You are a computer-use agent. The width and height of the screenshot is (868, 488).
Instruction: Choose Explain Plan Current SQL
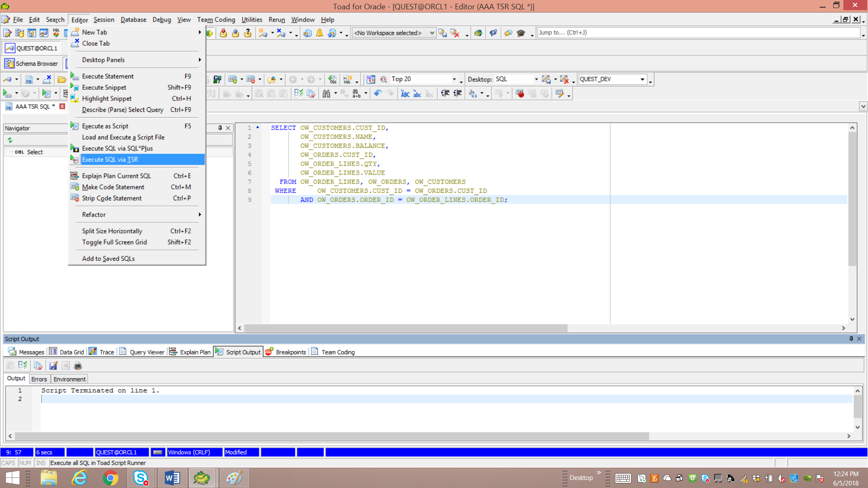tap(137, 176)
